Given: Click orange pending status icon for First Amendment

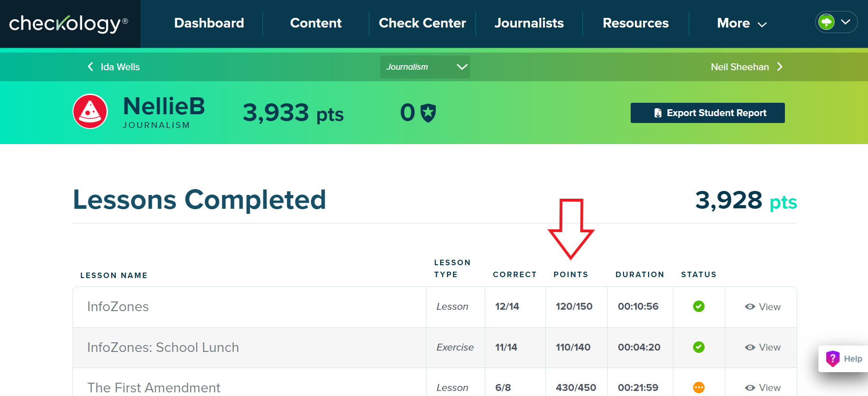Looking at the screenshot, I should [699, 388].
